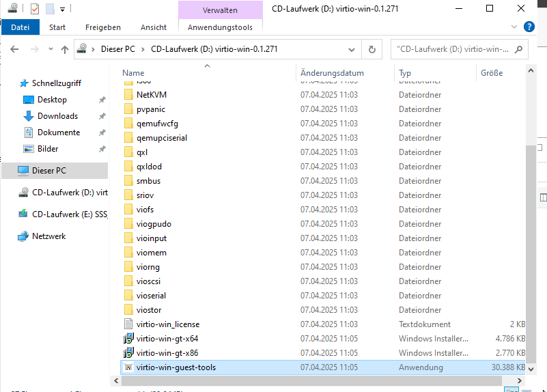This screenshot has height=392, width=547.
Task: Select the qxl folder icon
Action: coord(128,152)
